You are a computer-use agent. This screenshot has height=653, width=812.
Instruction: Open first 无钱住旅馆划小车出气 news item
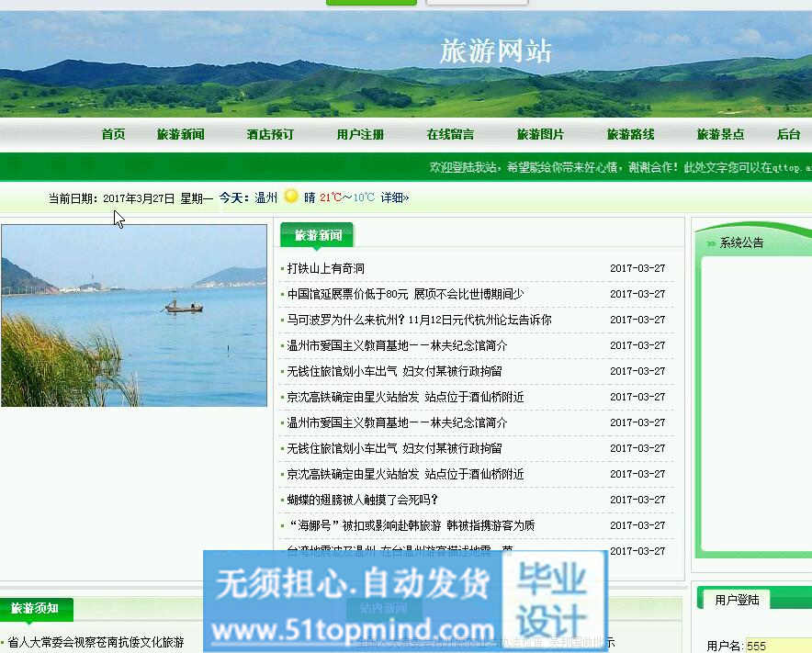point(395,371)
